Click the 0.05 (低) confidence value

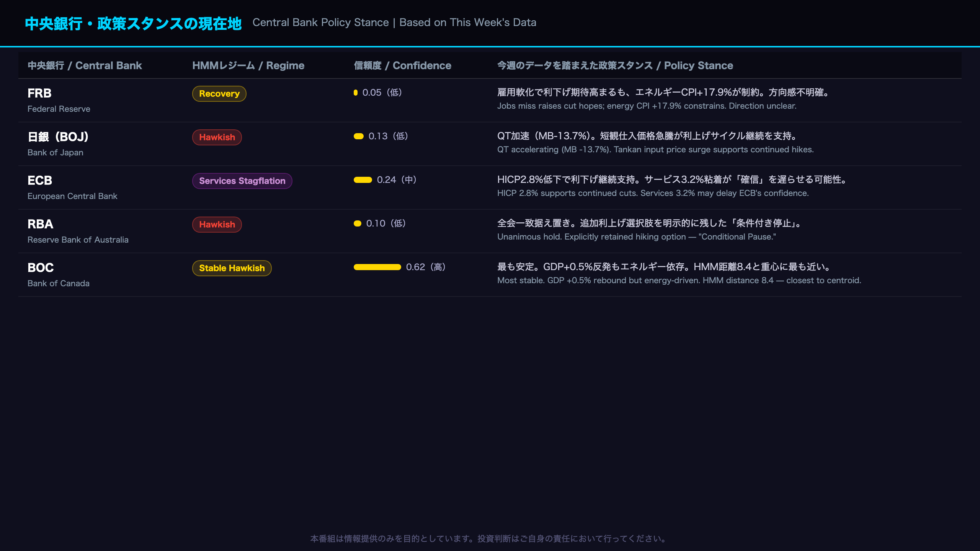click(382, 93)
